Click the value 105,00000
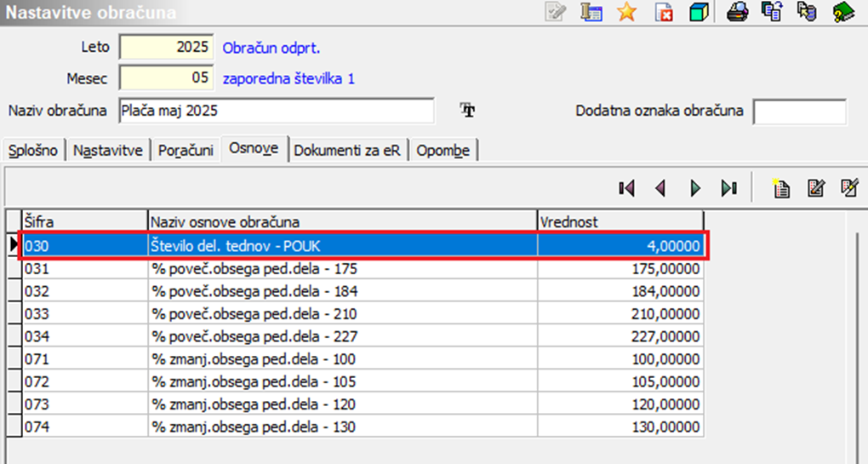Viewport: 868px width, 464px height. coord(620,382)
